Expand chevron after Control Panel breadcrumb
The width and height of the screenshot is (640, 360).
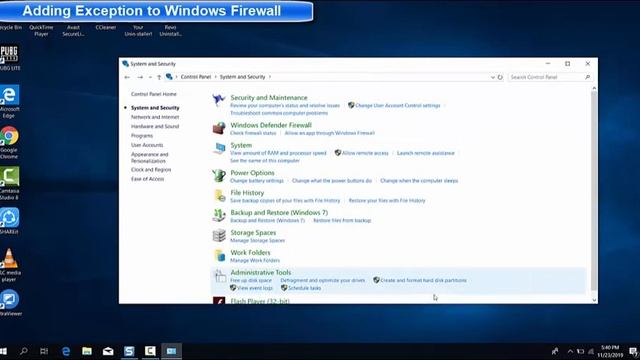[216, 77]
